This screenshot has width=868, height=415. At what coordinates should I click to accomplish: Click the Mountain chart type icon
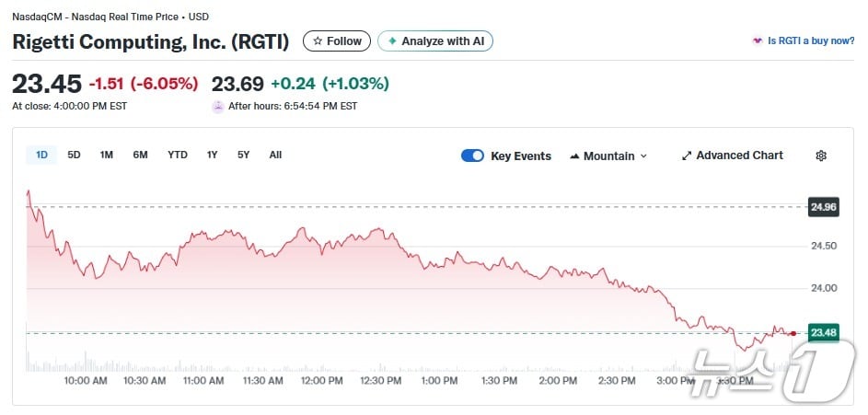tap(574, 156)
